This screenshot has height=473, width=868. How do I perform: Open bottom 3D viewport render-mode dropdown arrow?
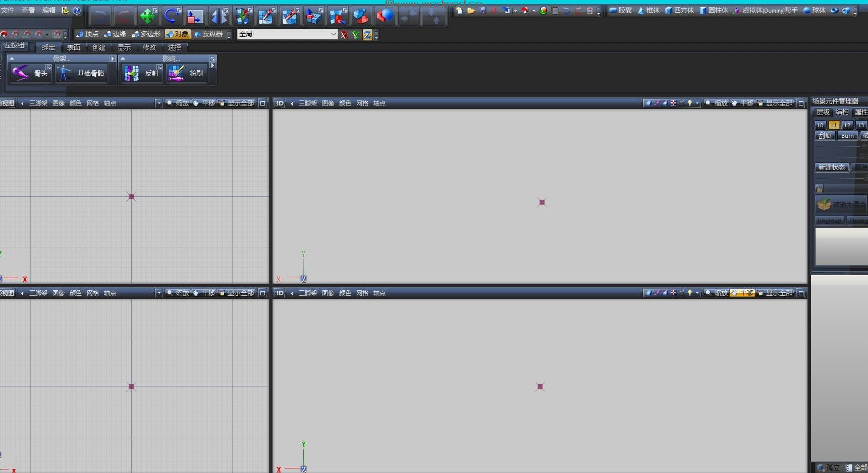click(x=697, y=293)
